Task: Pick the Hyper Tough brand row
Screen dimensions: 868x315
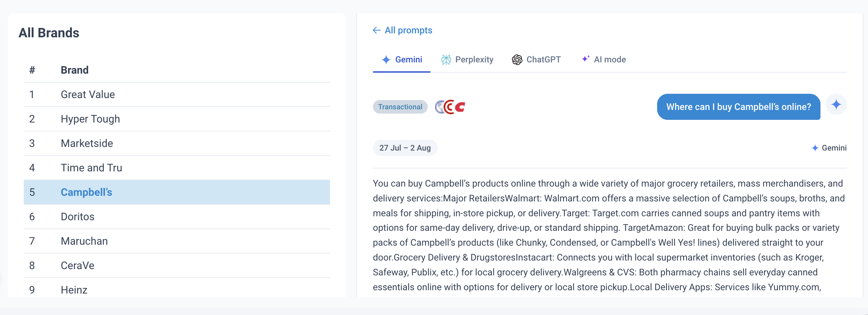Action: tap(177, 119)
